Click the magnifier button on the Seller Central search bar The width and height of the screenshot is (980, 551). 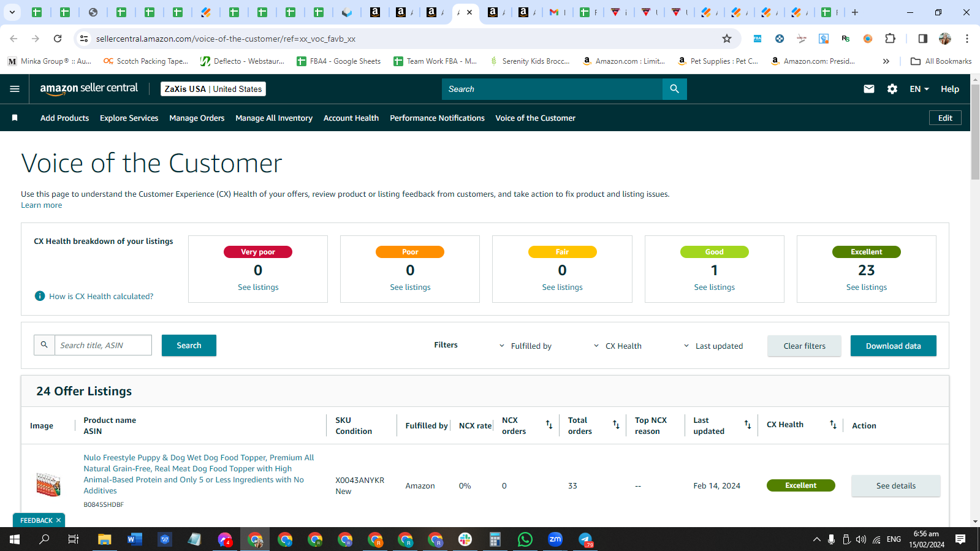click(674, 89)
